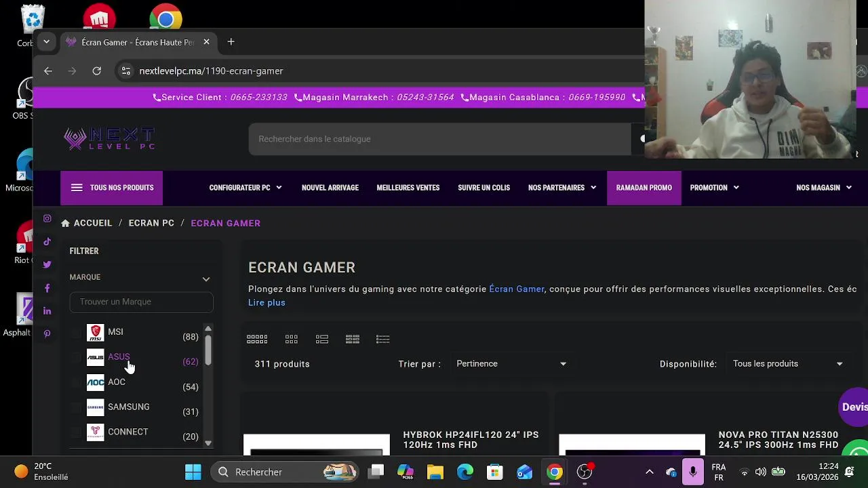Go back with browser back arrow

click(x=48, y=70)
